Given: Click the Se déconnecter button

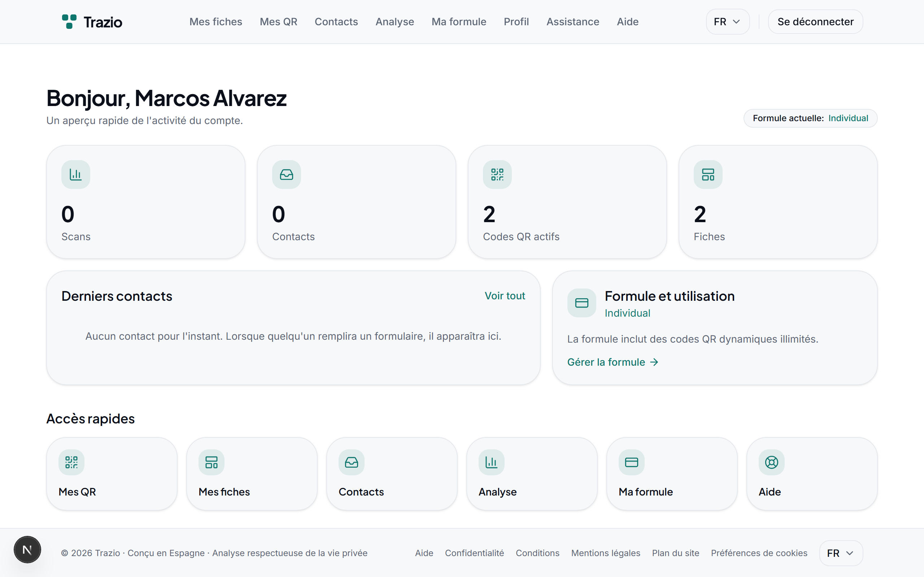Looking at the screenshot, I should tap(815, 22).
